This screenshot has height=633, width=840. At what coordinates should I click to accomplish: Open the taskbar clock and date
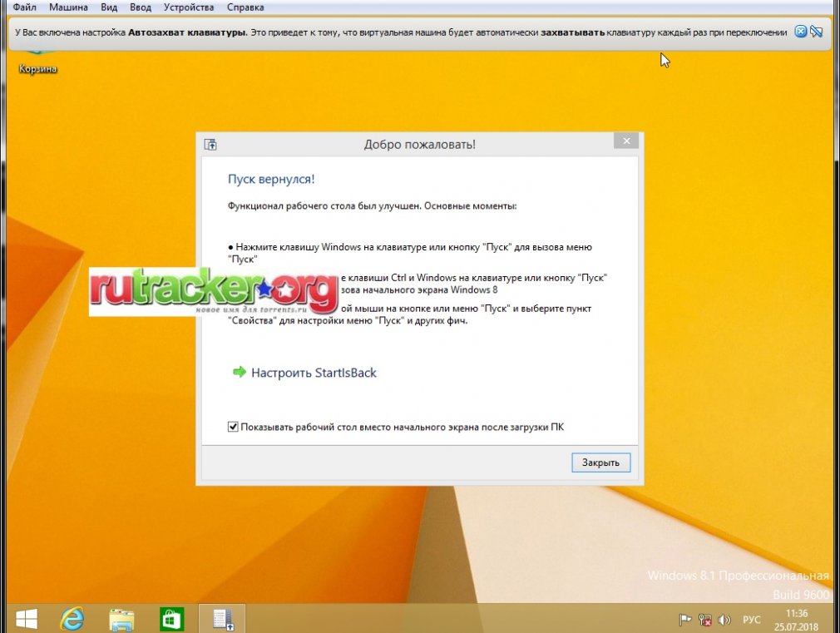pyautogui.click(x=797, y=620)
